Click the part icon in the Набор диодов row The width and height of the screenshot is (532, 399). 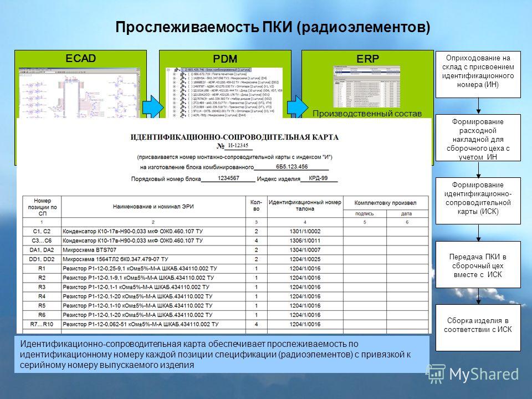[x=182, y=99]
